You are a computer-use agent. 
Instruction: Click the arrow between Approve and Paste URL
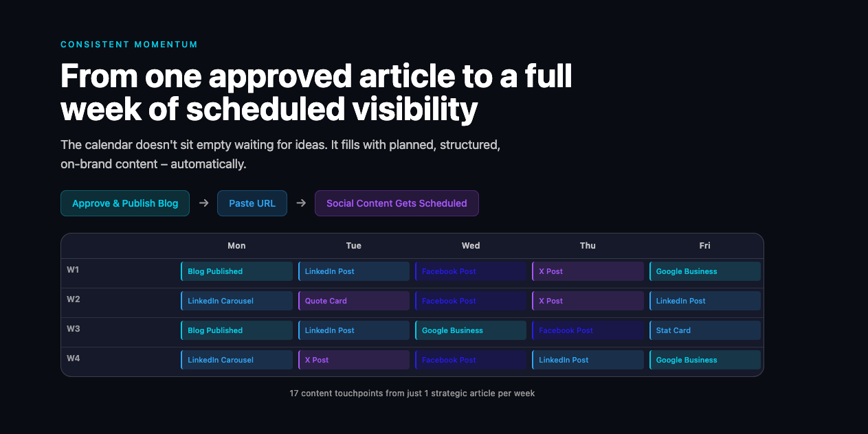(203, 203)
